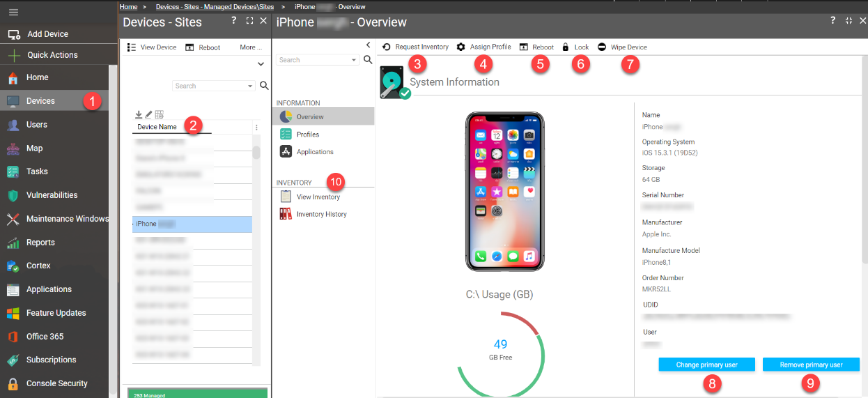Click Lock device button
868x398 pixels.
(575, 47)
